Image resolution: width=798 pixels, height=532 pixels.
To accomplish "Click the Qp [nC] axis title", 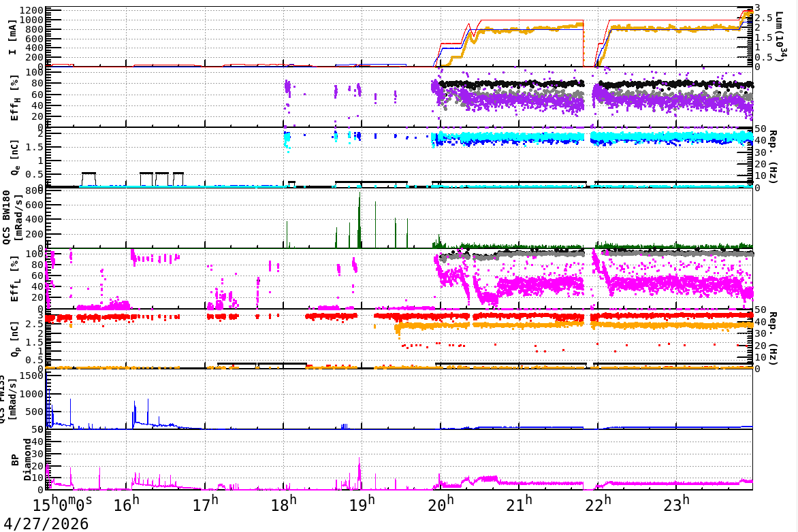I will (x=14, y=339).
